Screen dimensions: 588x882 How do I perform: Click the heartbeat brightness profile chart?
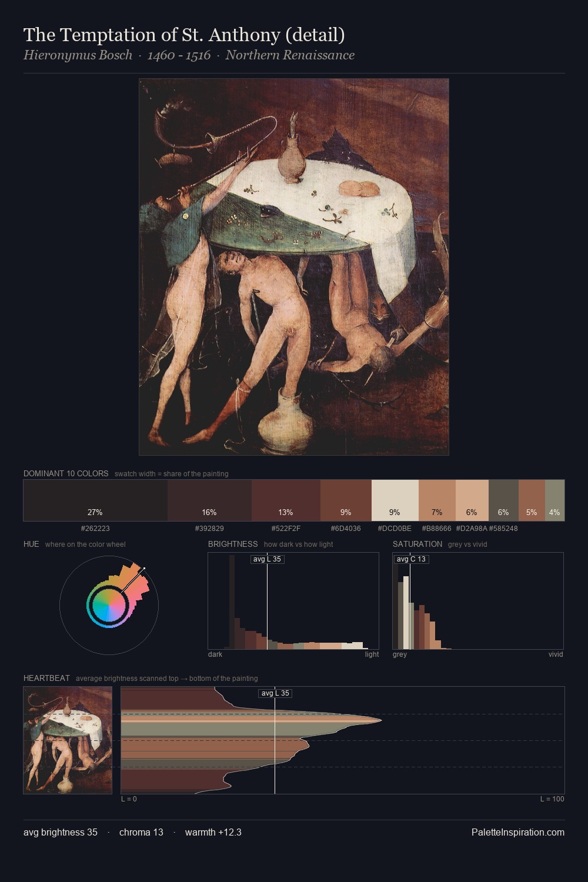pyautogui.click(x=343, y=740)
